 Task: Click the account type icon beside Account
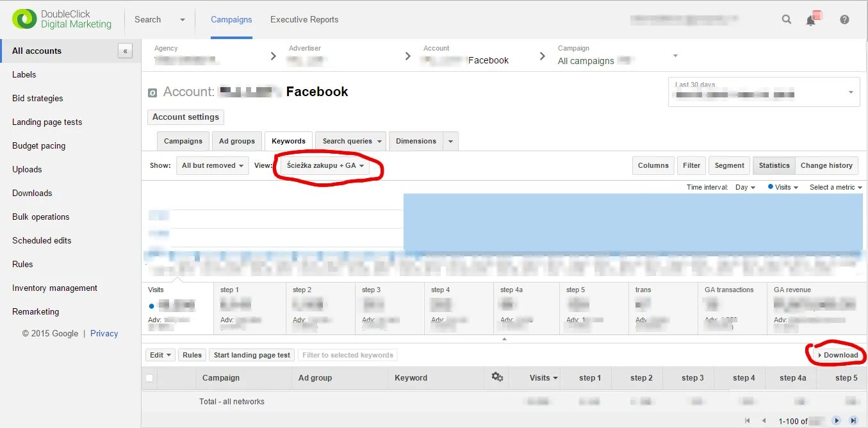(x=152, y=92)
